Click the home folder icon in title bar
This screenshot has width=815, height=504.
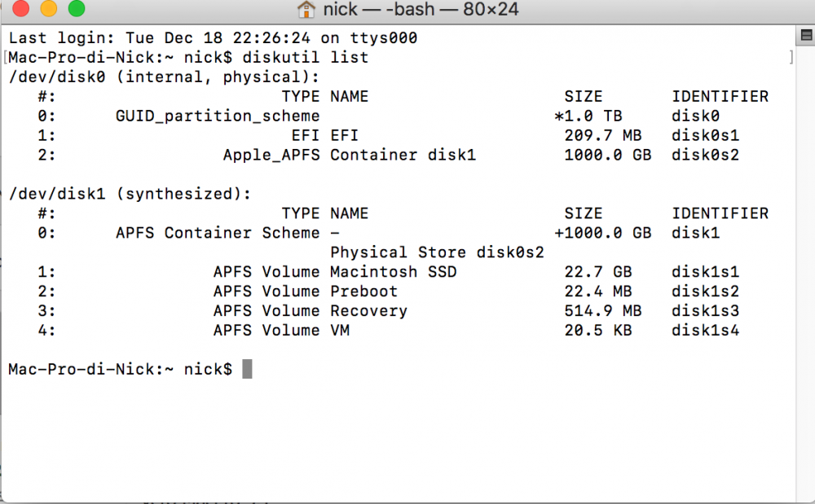tap(306, 9)
